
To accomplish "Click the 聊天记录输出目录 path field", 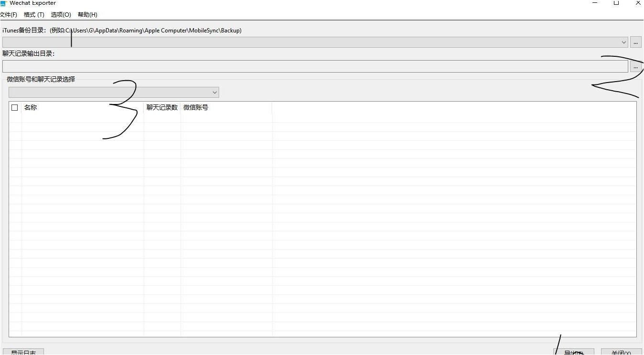I will tap(315, 67).
